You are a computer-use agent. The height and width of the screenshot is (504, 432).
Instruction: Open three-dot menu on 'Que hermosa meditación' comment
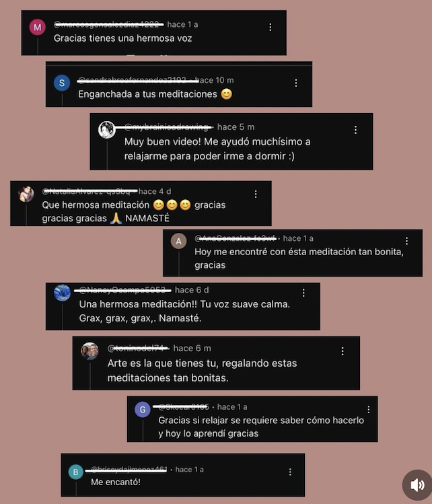click(256, 194)
